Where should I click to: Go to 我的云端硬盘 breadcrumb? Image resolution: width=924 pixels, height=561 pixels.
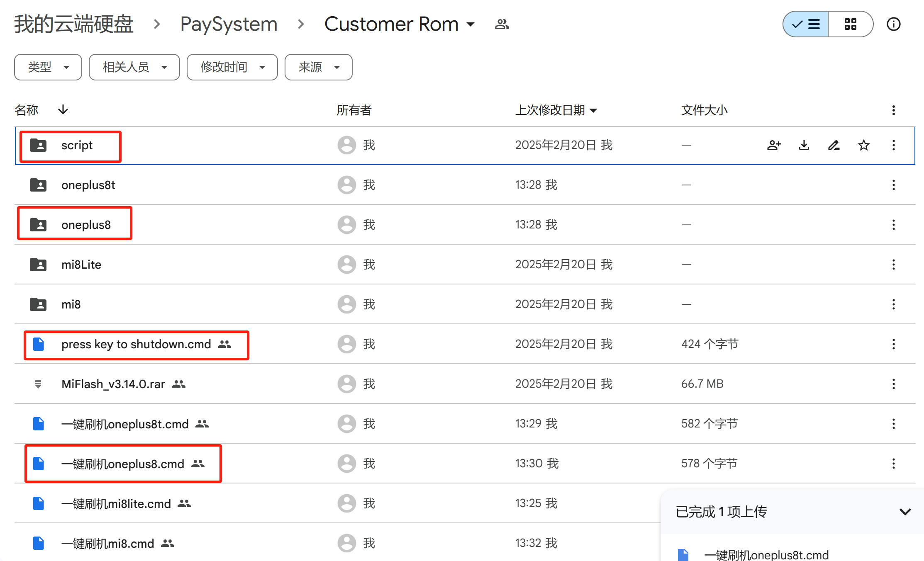[74, 24]
